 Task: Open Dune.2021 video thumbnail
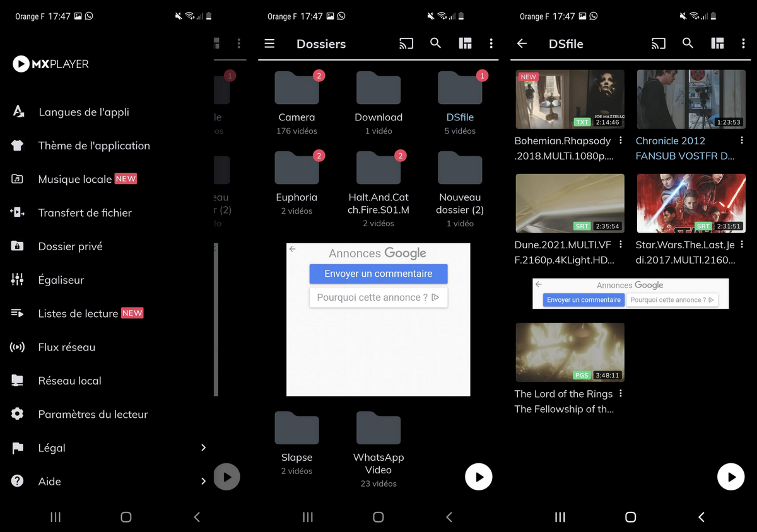click(x=570, y=203)
